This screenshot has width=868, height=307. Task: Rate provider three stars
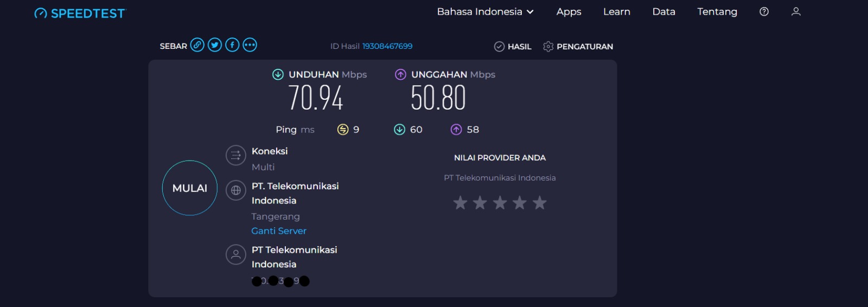(500, 203)
